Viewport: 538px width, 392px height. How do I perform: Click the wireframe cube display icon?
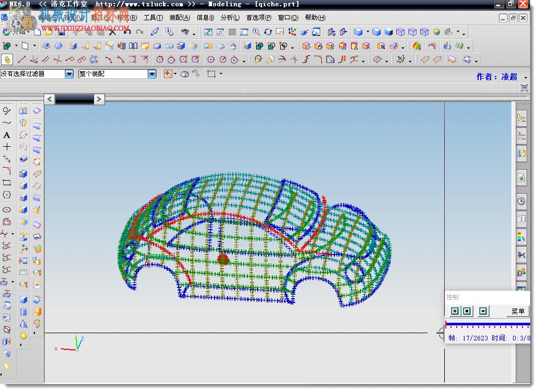pyautogui.click(x=401, y=32)
